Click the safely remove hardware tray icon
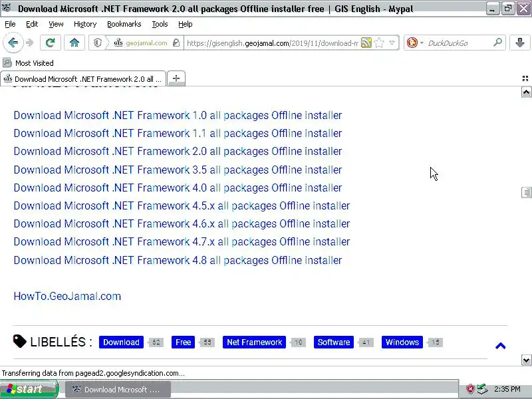Image resolution: width=532 pixels, height=399 pixels. [x=482, y=389]
